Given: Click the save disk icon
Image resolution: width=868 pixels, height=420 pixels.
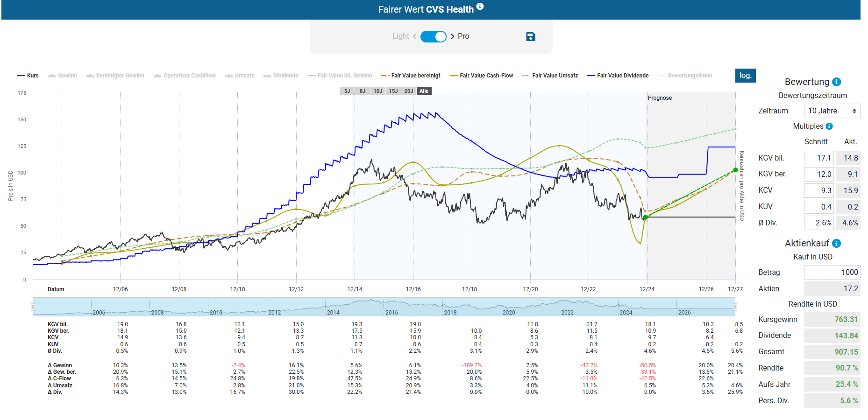Looking at the screenshot, I should click(x=530, y=36).
